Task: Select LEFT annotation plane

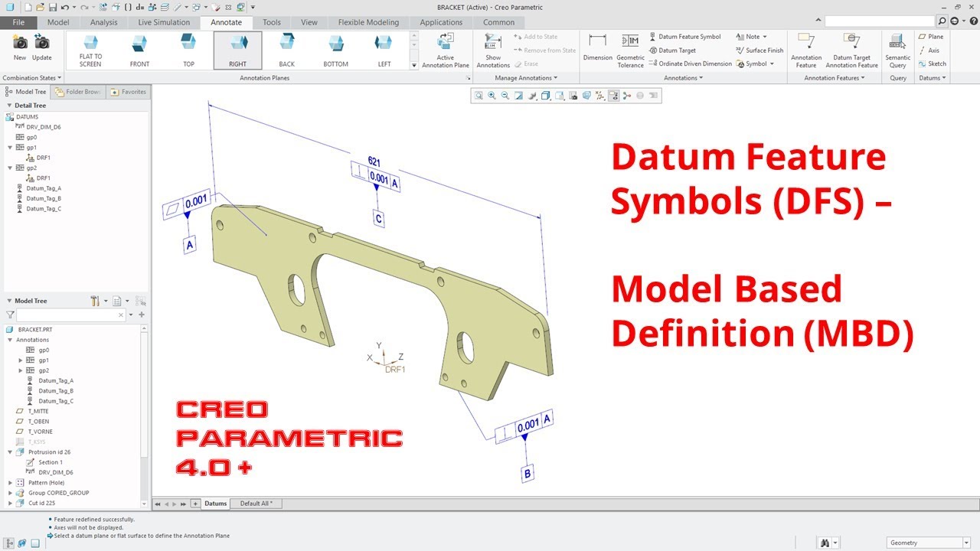Action: [384, 50]
